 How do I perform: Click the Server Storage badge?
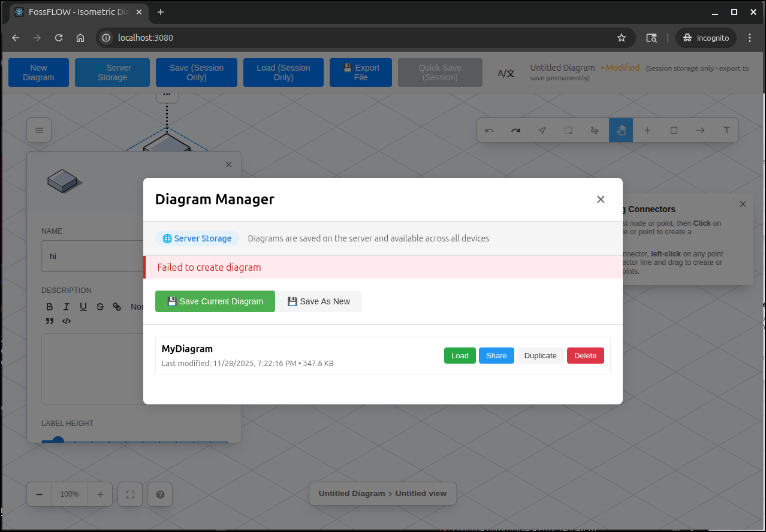click(197, 238)
